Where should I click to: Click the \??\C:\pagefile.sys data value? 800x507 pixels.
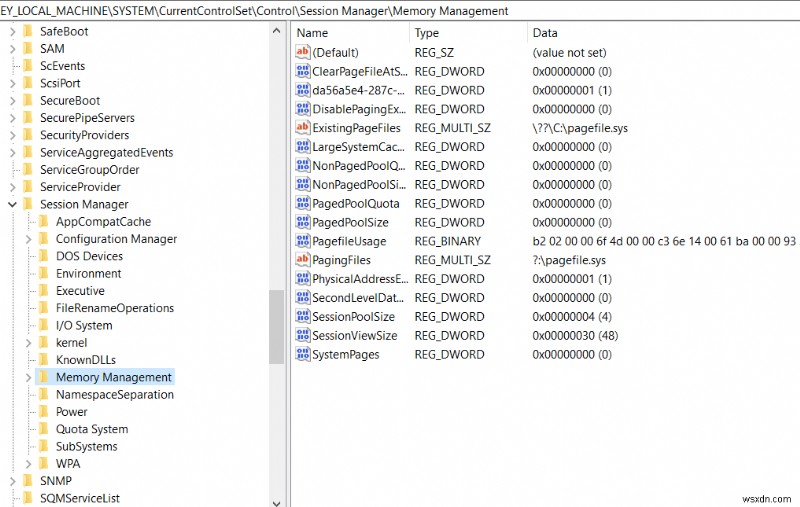[x=580, y=128]
